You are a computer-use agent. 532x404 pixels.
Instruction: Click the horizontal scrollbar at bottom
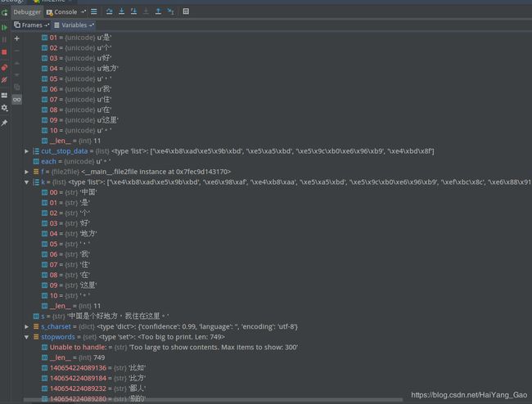coord(213,400)
